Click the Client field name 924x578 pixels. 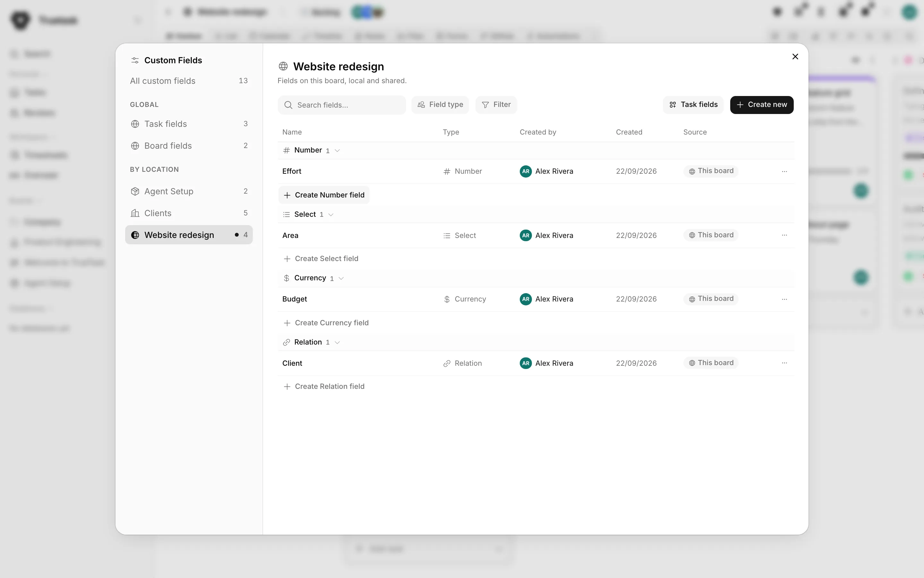292,363
